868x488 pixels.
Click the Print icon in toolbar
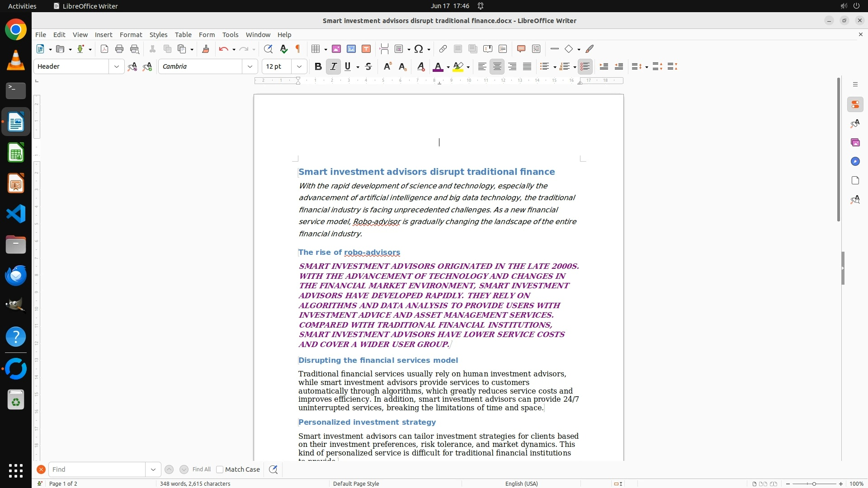pyautogui.click(x=119, y=49)
